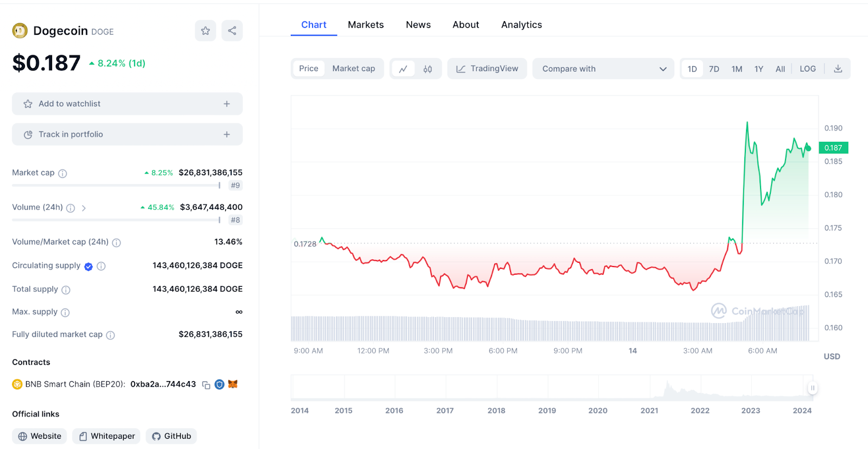Select the 1Y time range
Screen dimensions: 868x449
pyautogui.click(x=759, y=69)
